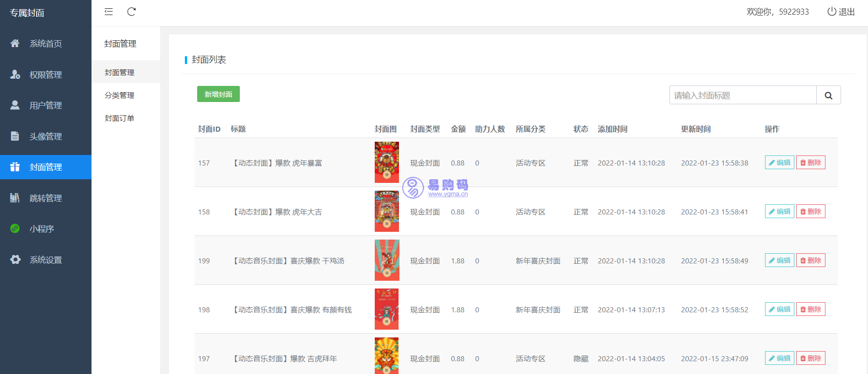Click the sidebar collapse menu icon

[108, 12]
